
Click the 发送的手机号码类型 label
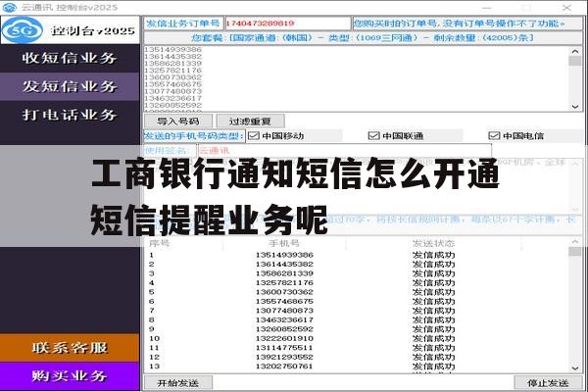(194, 136)
